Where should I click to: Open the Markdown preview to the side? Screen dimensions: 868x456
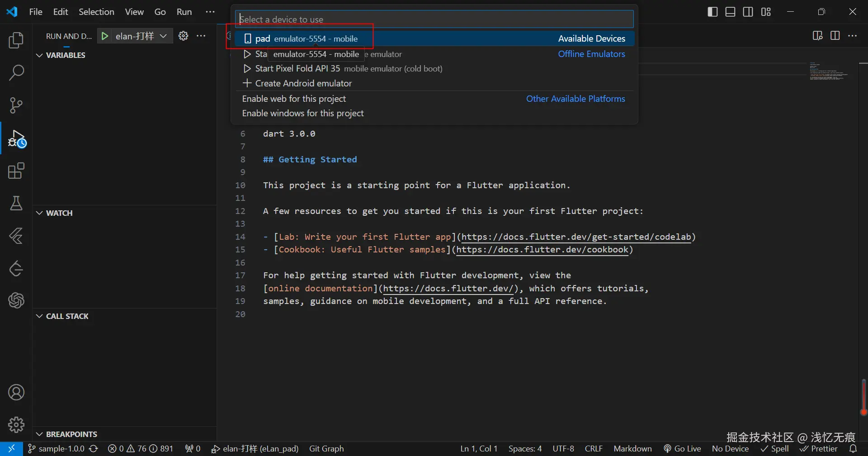pos(817,36)
